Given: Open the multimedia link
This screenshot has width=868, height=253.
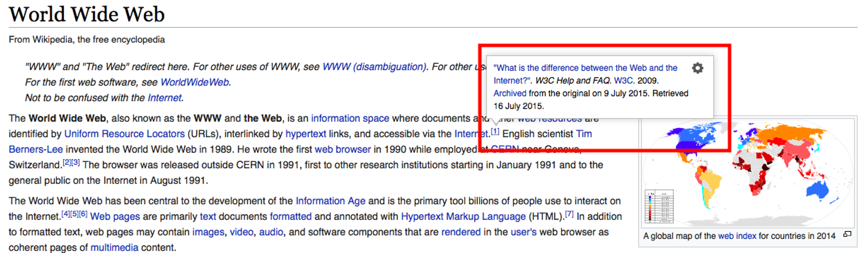Looking at the screenshot, I should click(115, 248).
